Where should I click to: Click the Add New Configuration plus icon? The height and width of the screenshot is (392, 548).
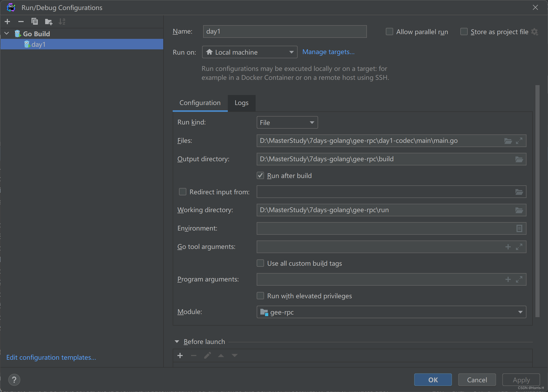pyautogui.click(x=7, y=22)
